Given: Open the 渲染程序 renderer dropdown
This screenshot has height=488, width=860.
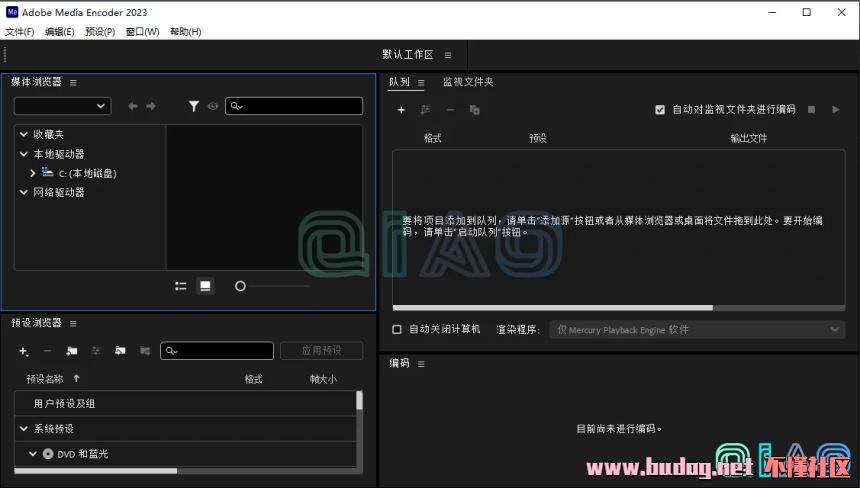Looking at the screenshot, I should 697,330.
